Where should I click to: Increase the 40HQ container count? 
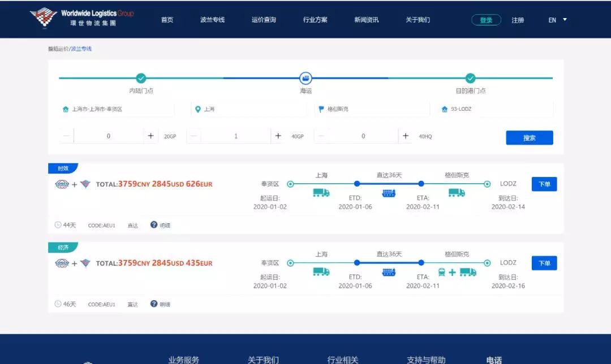[x=406, y=136]
